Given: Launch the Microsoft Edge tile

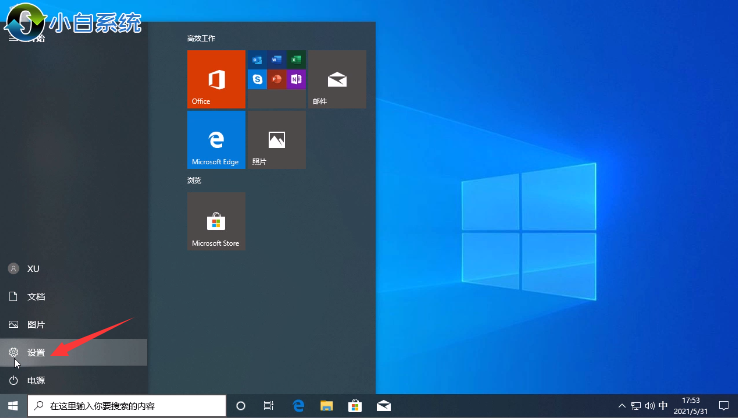Looking at the screenshot, I should tap(216, 140).
